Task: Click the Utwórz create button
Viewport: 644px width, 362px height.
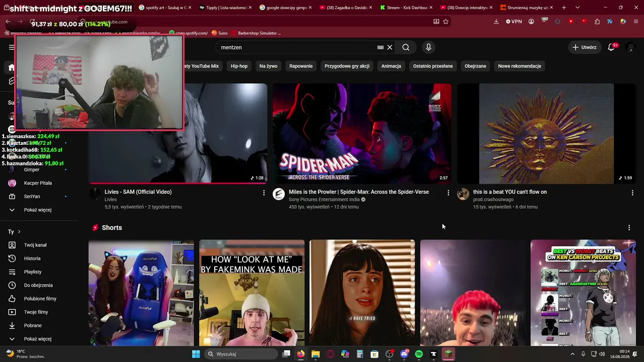Action: (584, 47)
